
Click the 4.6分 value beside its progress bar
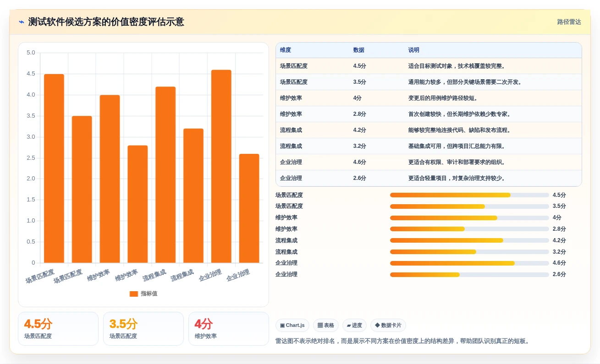[x=559, y=263]
